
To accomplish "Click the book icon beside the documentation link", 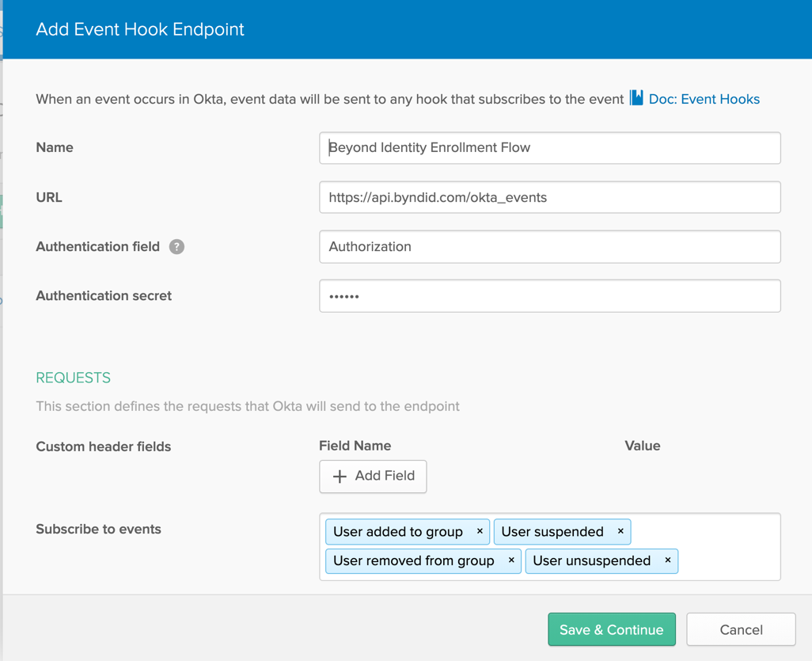I will coord(636,98).
